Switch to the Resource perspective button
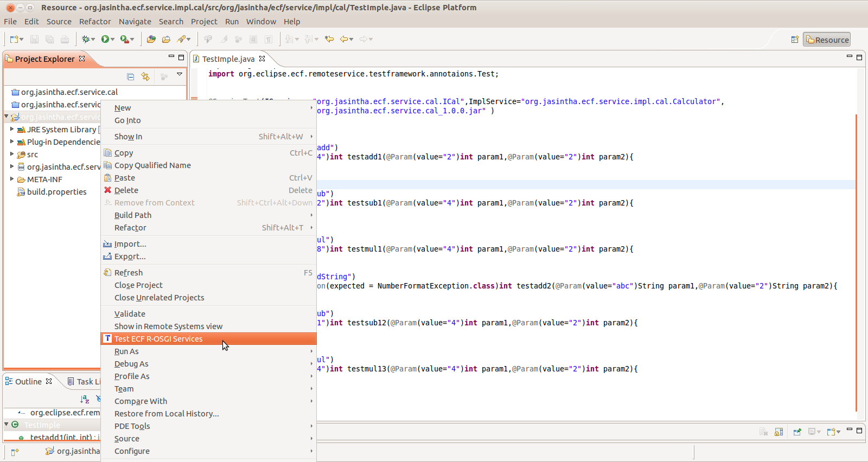Viewport: 868px width, 462px height. (827, 40)
